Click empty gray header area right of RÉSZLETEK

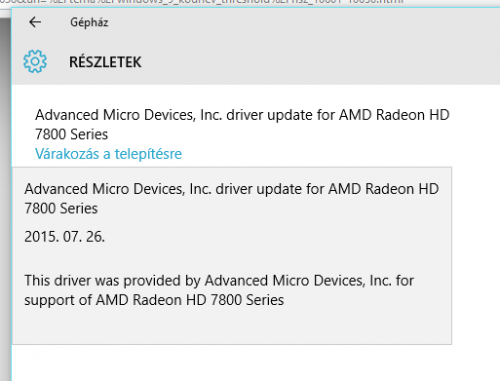[320, 62]
